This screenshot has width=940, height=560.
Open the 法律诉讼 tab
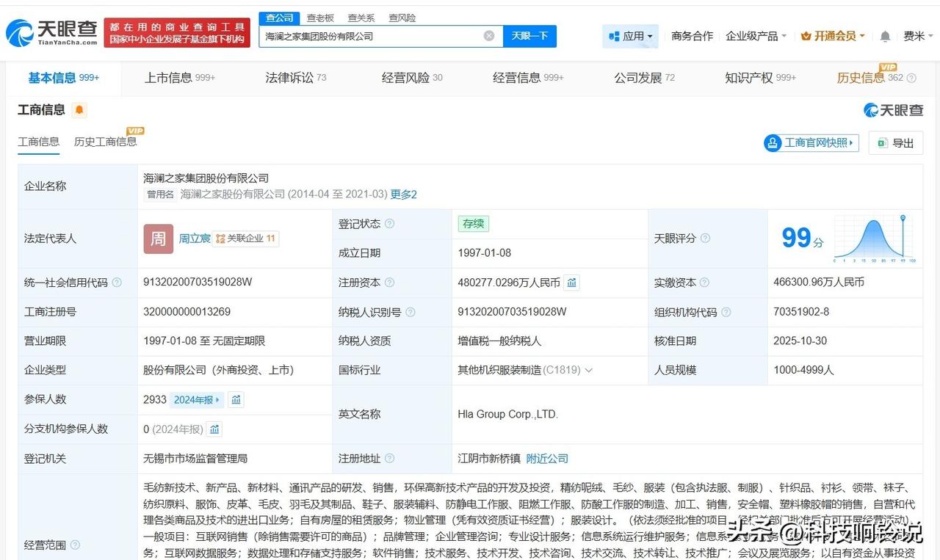click(x=296, y=78)
